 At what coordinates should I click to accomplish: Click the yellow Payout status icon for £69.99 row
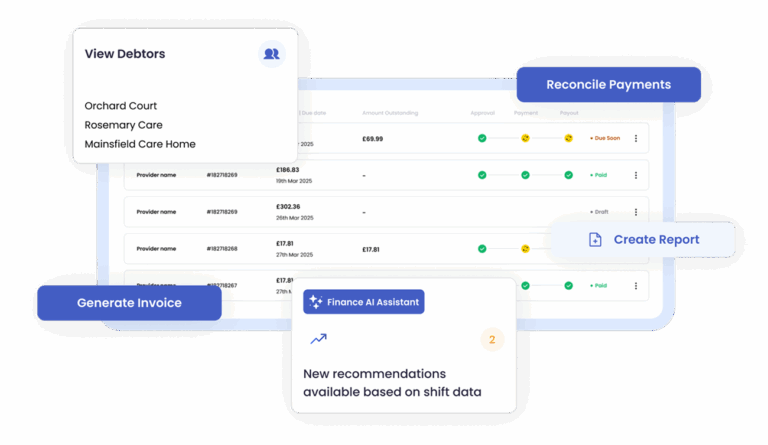[x=568, y=138]
